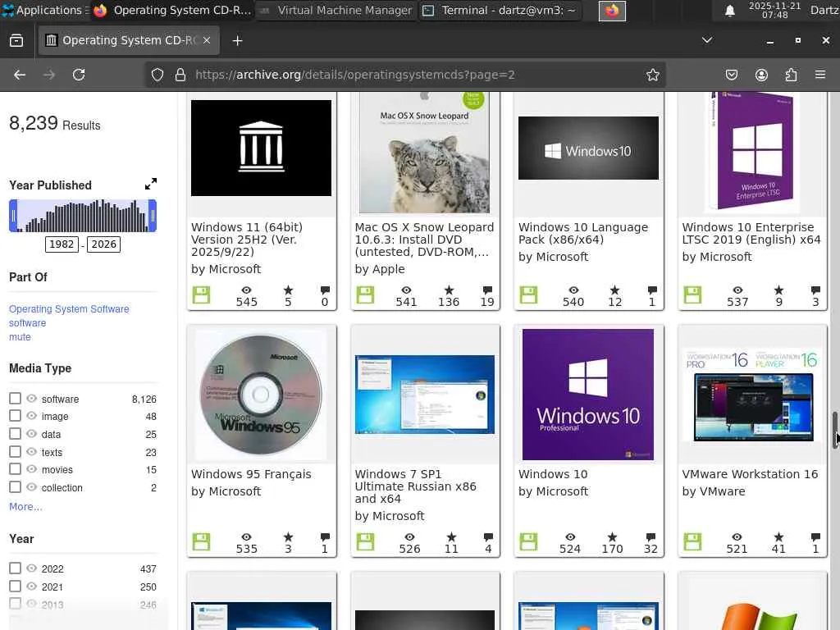This screenshot has width=840, height=630.
Task: Click the software floppy icon on Windows 11 card
Action: click(202, 295)
